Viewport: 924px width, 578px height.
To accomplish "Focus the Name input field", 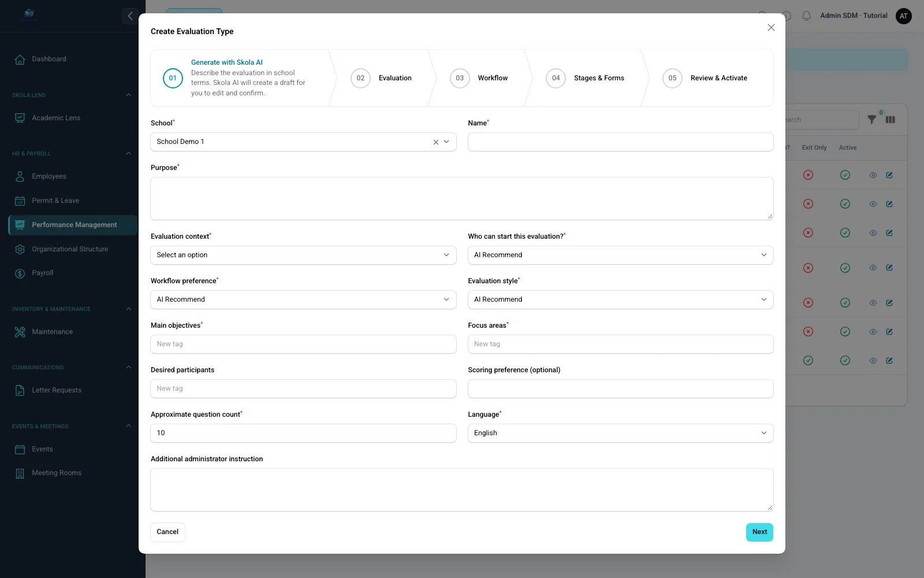I will pos(620,142).
